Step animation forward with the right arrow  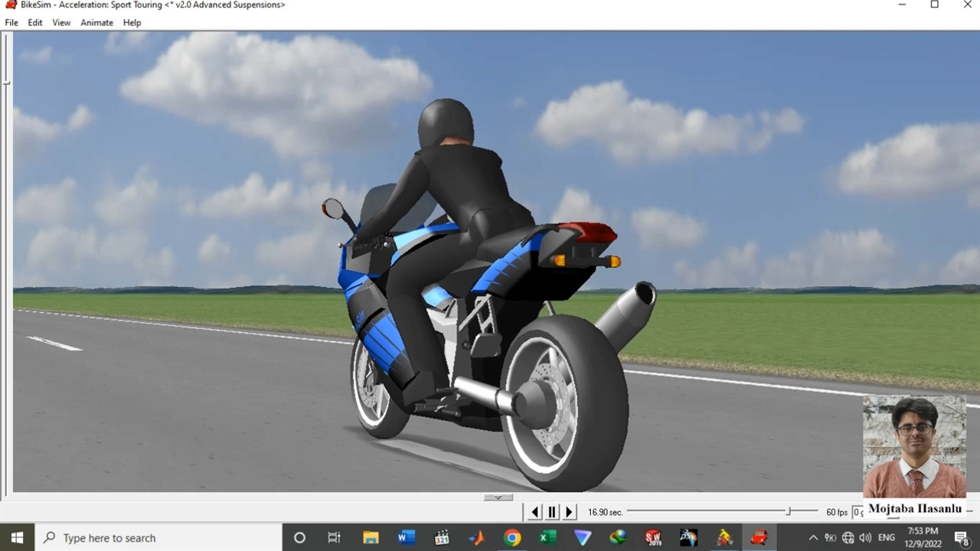point(569,512)
